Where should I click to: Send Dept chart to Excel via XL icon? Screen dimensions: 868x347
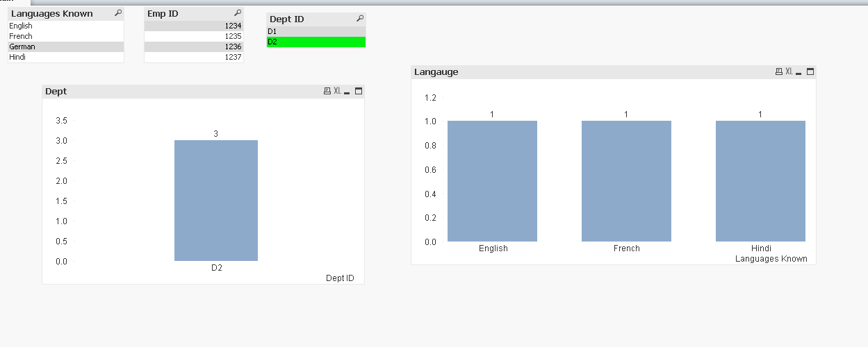337,91
